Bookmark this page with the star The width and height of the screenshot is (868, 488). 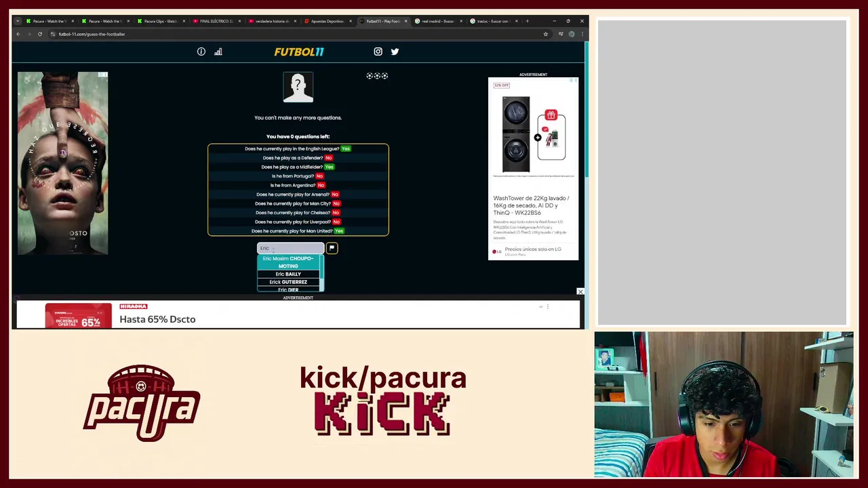pyautogui.click(x=545, y=34)
